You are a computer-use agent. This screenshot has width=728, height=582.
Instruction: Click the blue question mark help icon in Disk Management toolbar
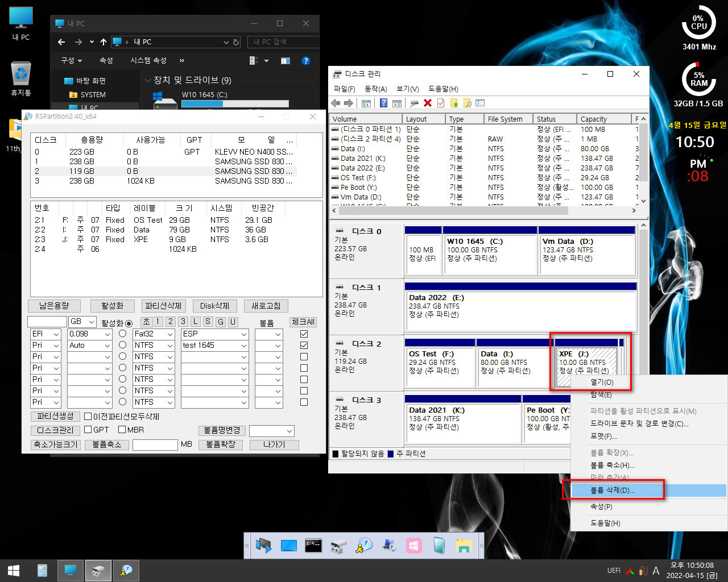point(384,103)
